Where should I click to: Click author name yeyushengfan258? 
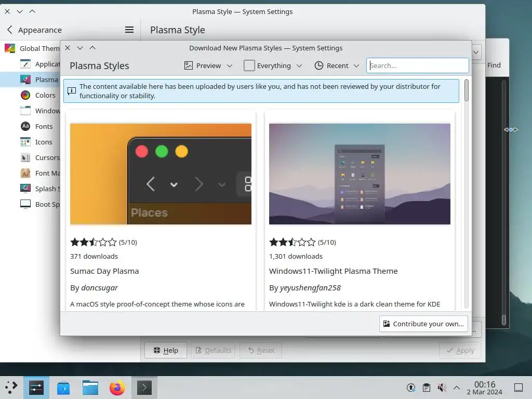[310, 288]
